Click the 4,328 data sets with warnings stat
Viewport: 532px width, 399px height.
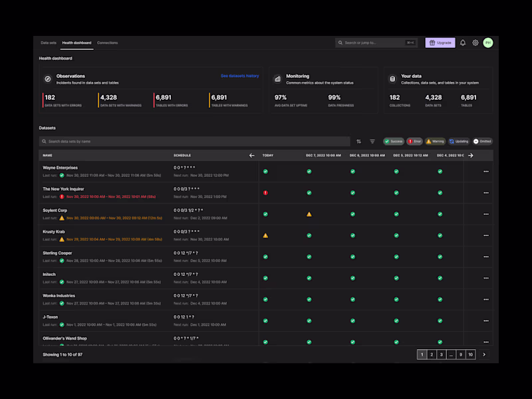click(120, 100)
